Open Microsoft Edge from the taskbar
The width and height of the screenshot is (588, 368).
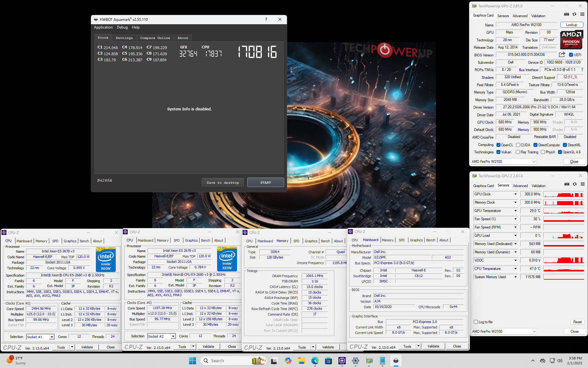(x=315, y=361)
